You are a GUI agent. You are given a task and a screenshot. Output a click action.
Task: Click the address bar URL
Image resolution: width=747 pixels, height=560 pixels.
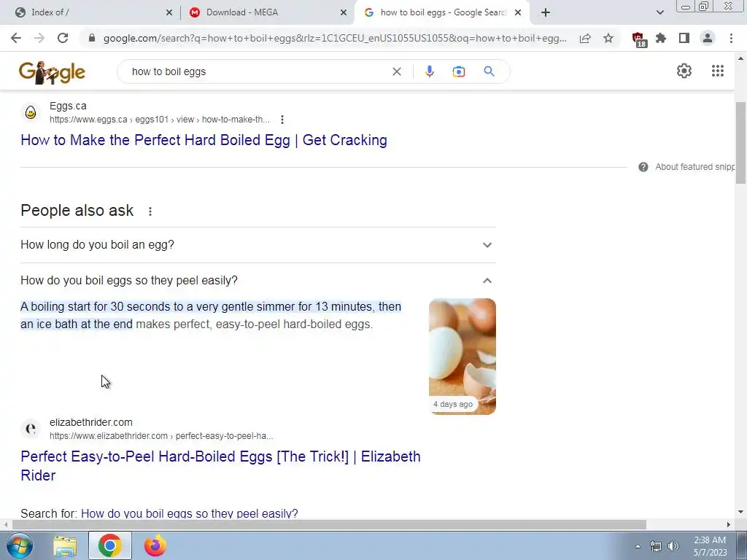[335, 38]
